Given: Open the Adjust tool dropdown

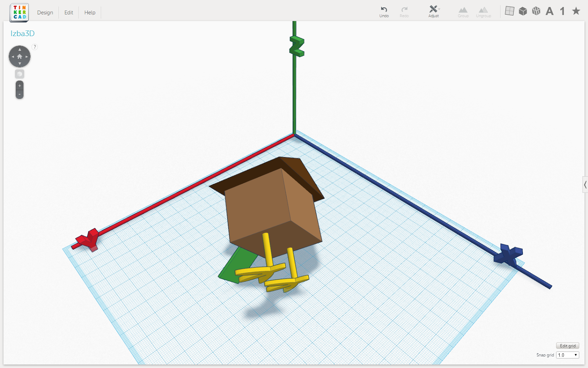Looking at the screenshot, I should (x=434, y=11).
